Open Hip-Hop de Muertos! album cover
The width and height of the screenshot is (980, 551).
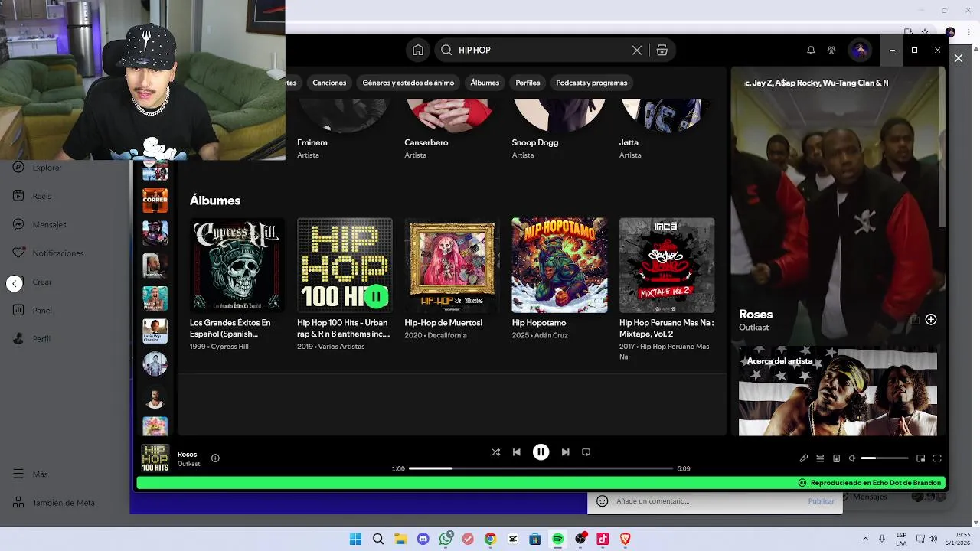click(x=452, y=265)
